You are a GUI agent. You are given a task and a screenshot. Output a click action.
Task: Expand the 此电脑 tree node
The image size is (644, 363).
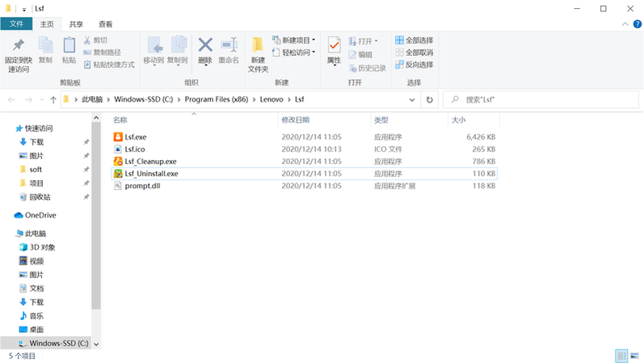coord(8,234)
